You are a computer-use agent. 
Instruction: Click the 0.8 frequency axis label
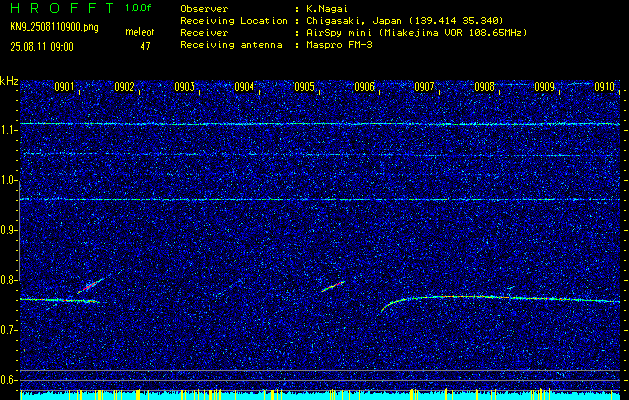click(x=8, y=280)
